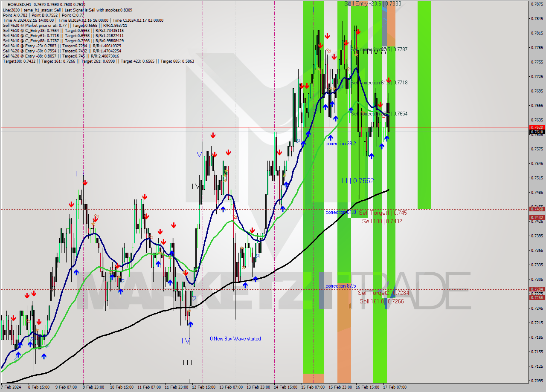
Task: Click the '15 Feb 07:00' time axis label
Action: pyautogui.click(x=313, y=387)
